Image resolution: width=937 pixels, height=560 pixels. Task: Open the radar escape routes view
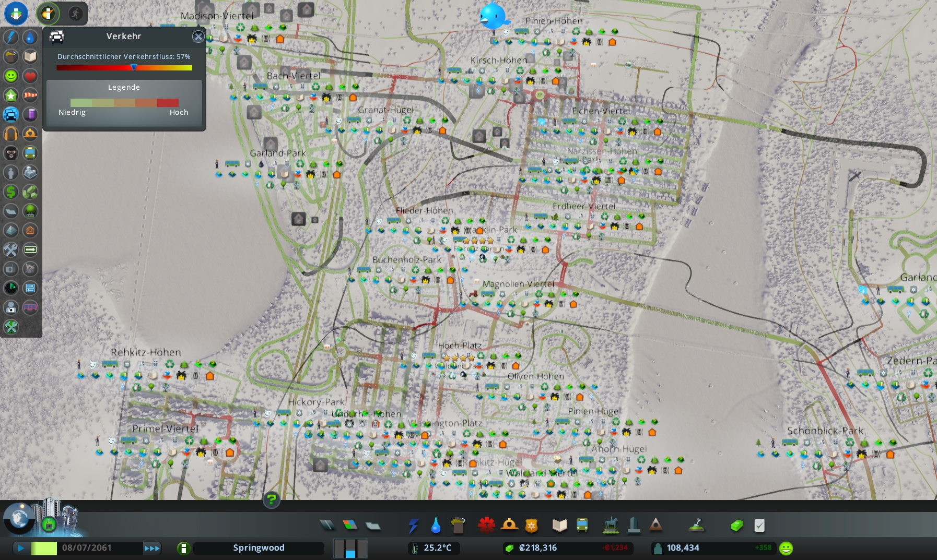[x=11, y=288]
